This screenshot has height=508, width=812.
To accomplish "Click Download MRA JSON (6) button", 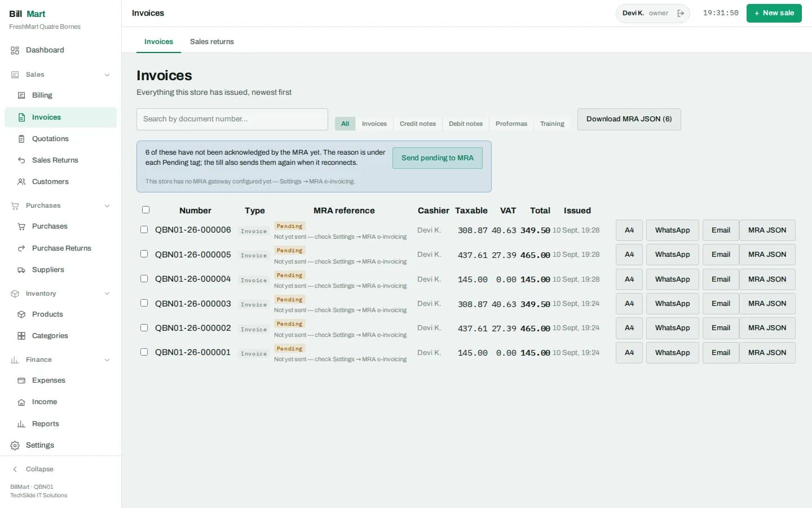I will [x=629, y=119].
